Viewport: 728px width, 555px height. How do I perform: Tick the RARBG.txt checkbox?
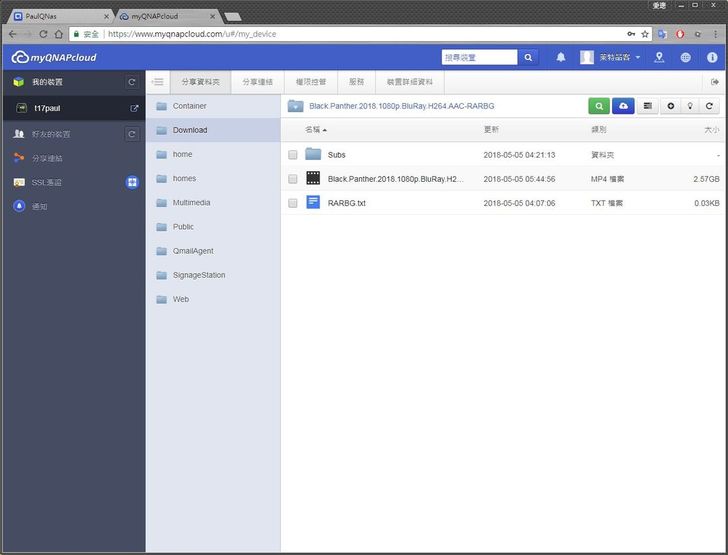(293, 203)
